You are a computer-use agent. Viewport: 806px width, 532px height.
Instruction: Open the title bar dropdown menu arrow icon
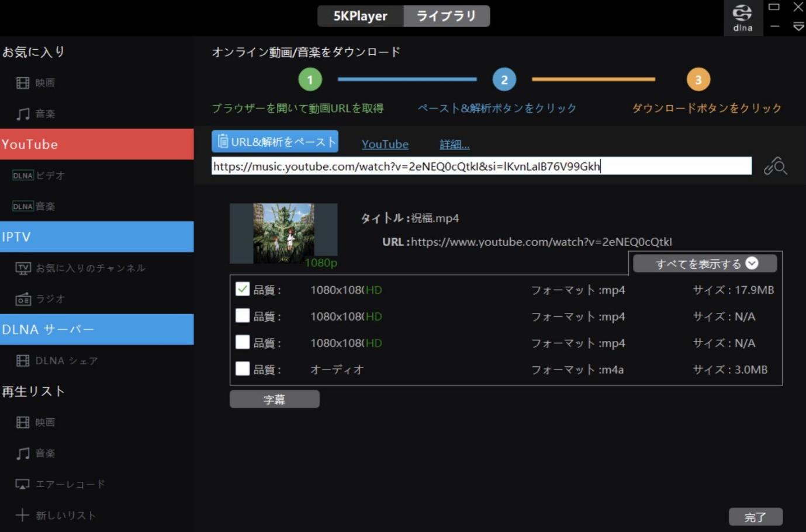(798, 27)
